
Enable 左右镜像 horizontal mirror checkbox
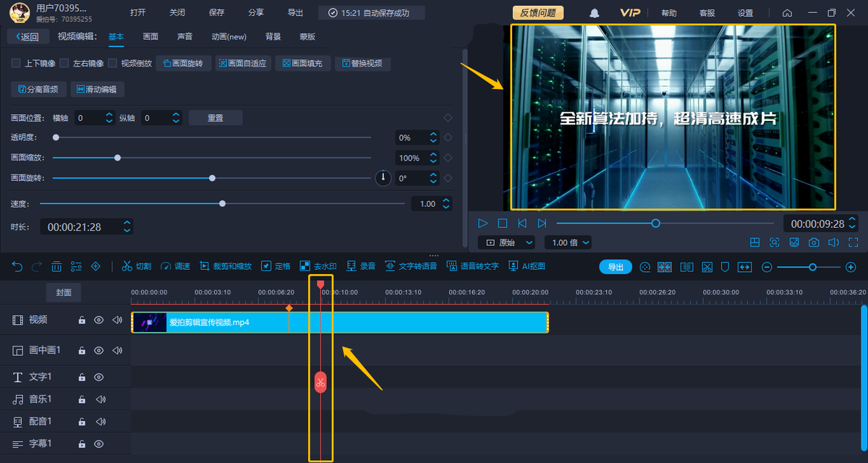tap(64, 63)
